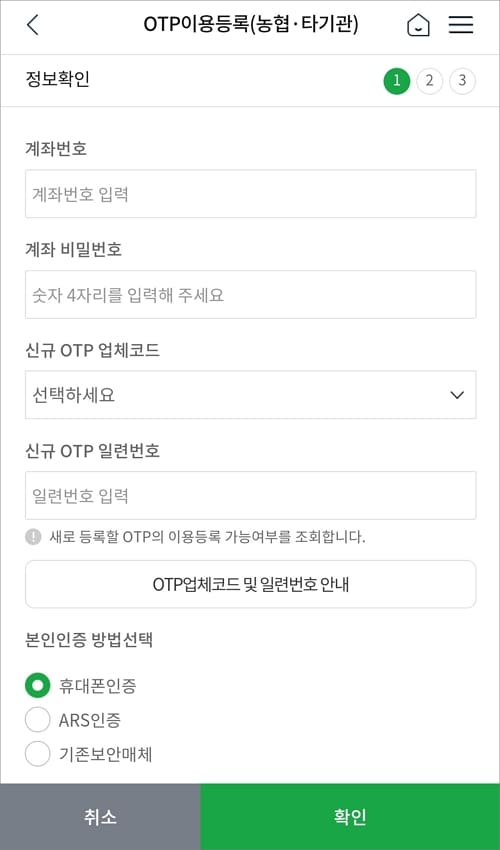Open the 선택하세요 combo box
Viewport: 500px width, 850px height.
click(251, 395)
